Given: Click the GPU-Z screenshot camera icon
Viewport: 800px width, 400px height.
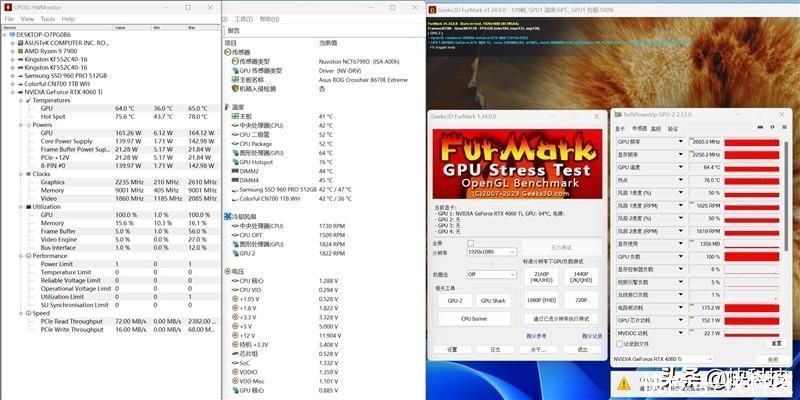Looking at the screenshot, I should pos(761,128).
